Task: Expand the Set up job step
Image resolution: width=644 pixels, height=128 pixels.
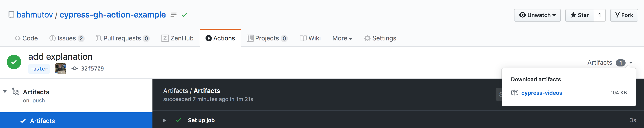Action: tap(165, 121)
